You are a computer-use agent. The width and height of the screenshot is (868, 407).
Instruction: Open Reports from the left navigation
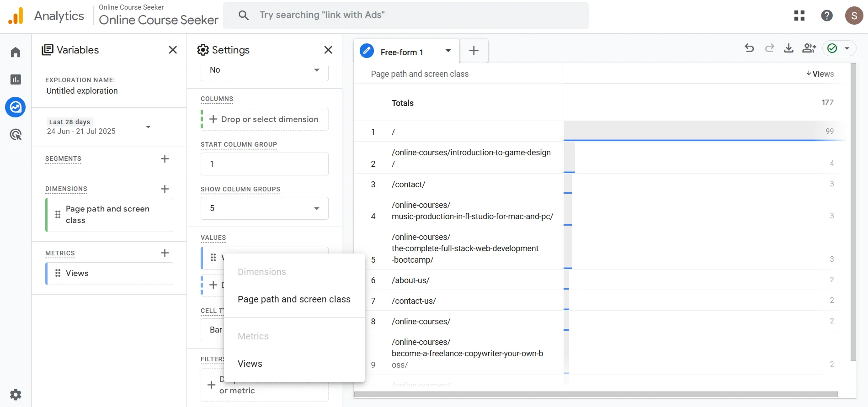(x=16, y=79)
